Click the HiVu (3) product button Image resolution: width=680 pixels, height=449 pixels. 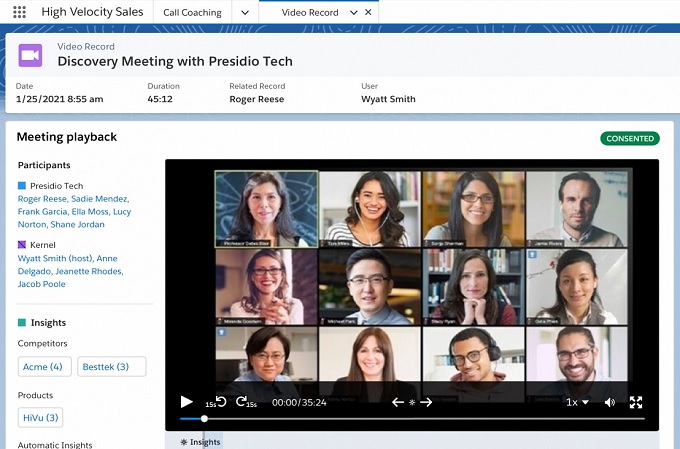coord(40,417)
